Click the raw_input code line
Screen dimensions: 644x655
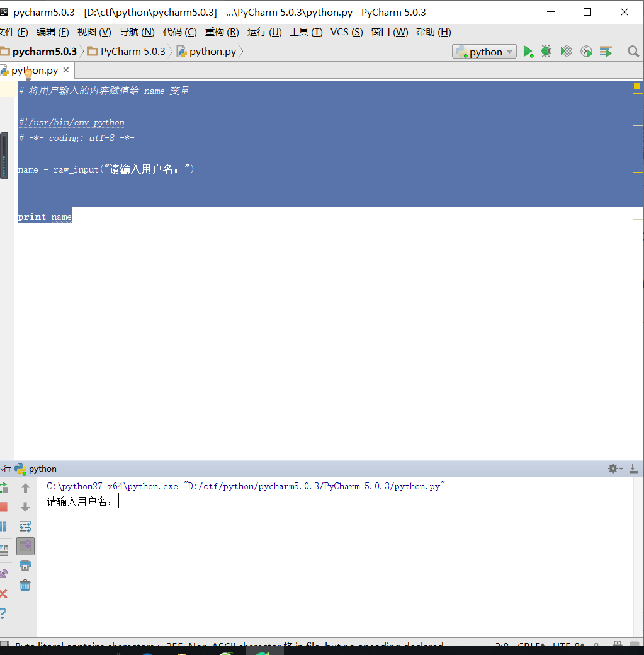tap(106, 169)
